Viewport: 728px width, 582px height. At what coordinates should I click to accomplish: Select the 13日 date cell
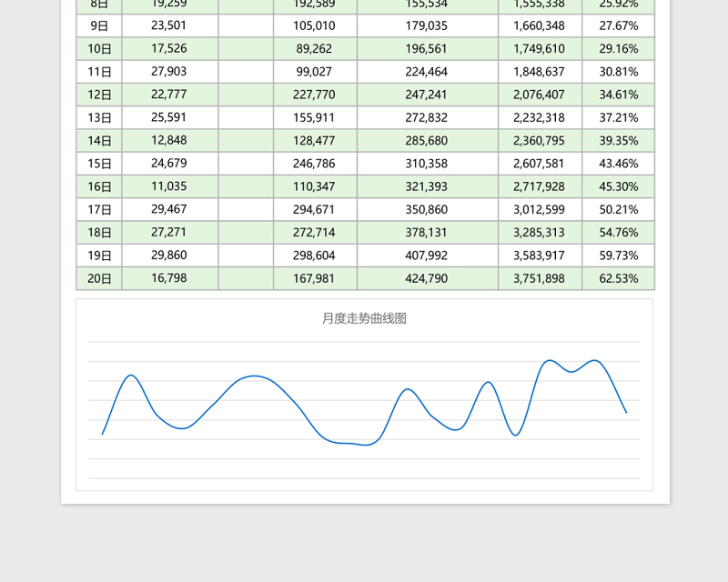[99, 117]
